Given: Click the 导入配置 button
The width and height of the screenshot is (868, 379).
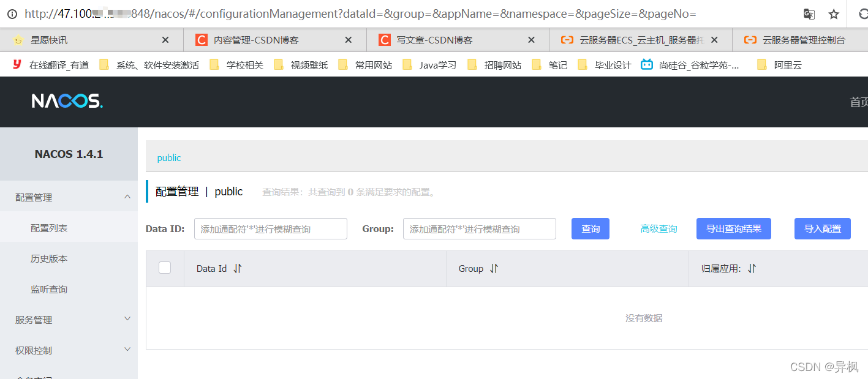Looking at the screenshot, I should pyautogui.click(x=823, y=228).
